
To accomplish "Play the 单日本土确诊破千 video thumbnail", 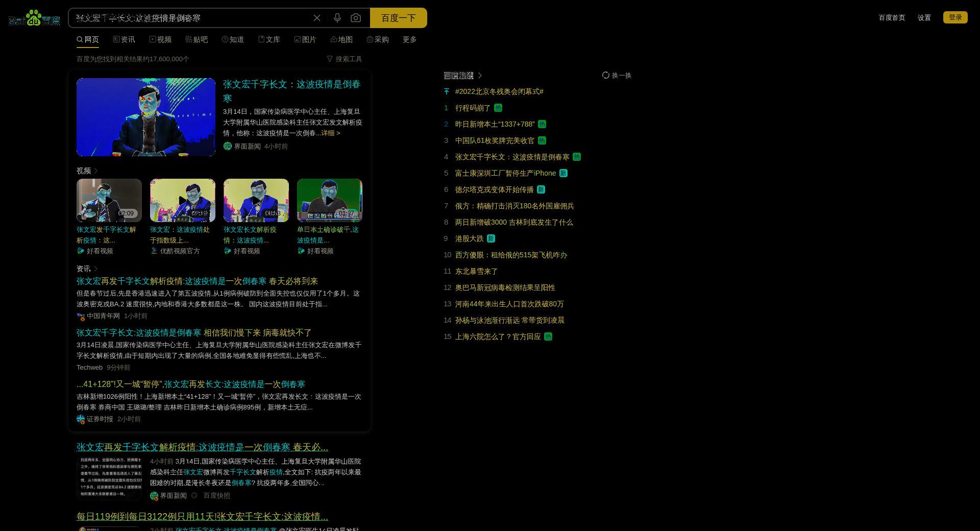I will click(330, 200).
